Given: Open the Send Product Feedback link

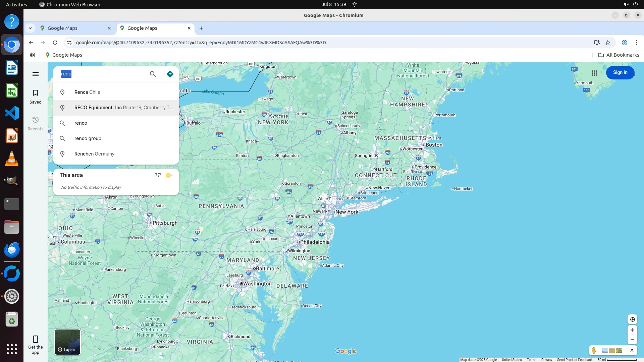Looking at the screenshot, I should [x=575, y=360].
